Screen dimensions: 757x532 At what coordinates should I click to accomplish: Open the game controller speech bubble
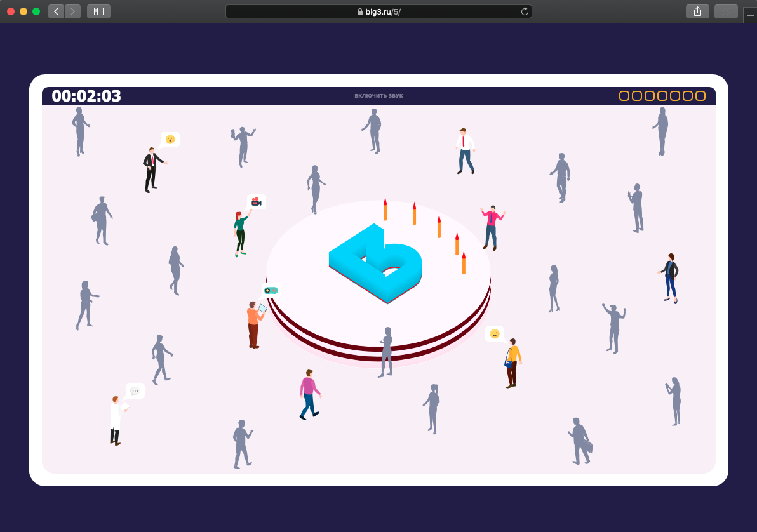click(271, 291)
